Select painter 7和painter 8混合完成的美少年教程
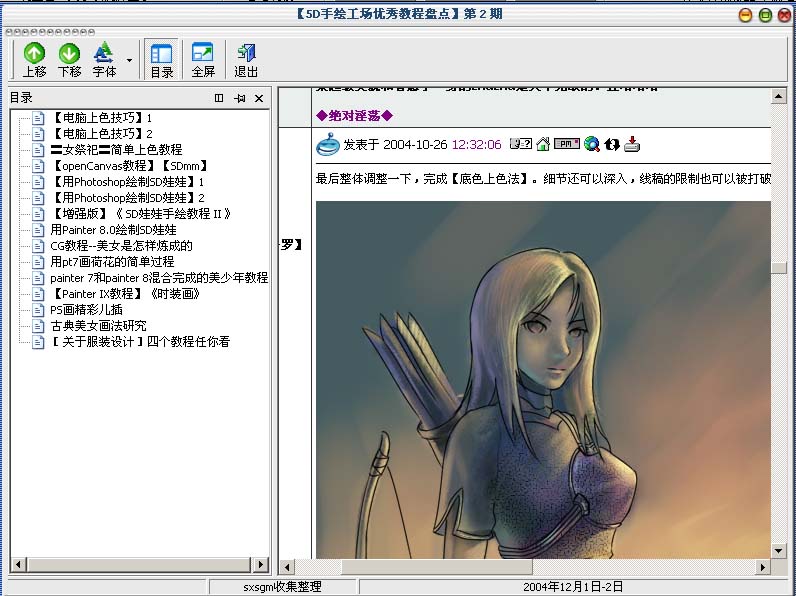Screen dimensions: 796x596 (159, 278)
